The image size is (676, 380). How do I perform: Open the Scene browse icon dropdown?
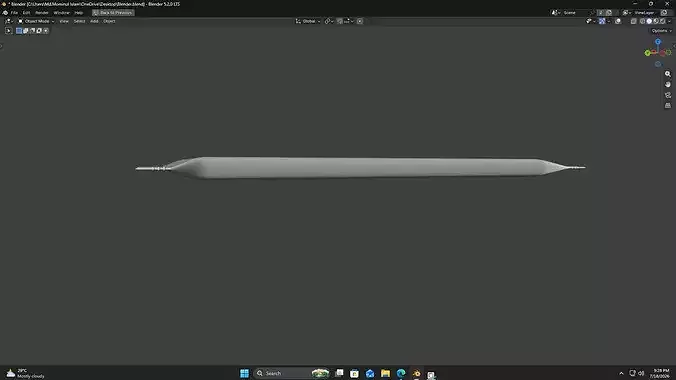pos(556,13)
